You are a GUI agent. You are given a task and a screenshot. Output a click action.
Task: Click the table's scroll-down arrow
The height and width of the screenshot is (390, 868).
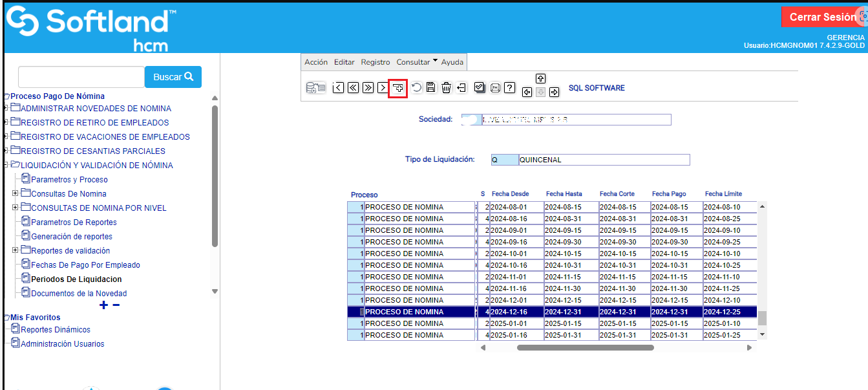point(763,334)
